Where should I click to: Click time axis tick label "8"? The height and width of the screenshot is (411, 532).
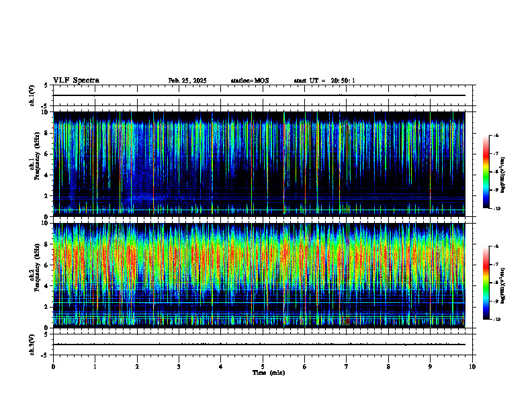388,367
